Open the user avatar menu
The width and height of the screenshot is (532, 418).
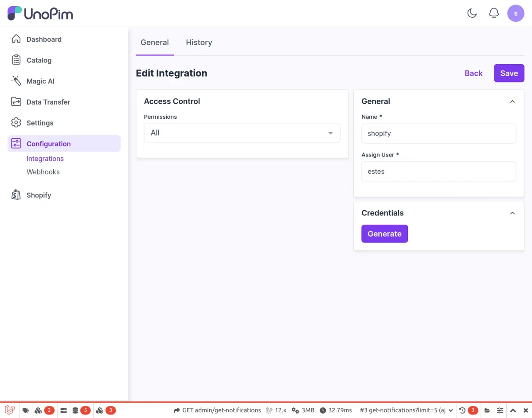[x=516, y=13]
